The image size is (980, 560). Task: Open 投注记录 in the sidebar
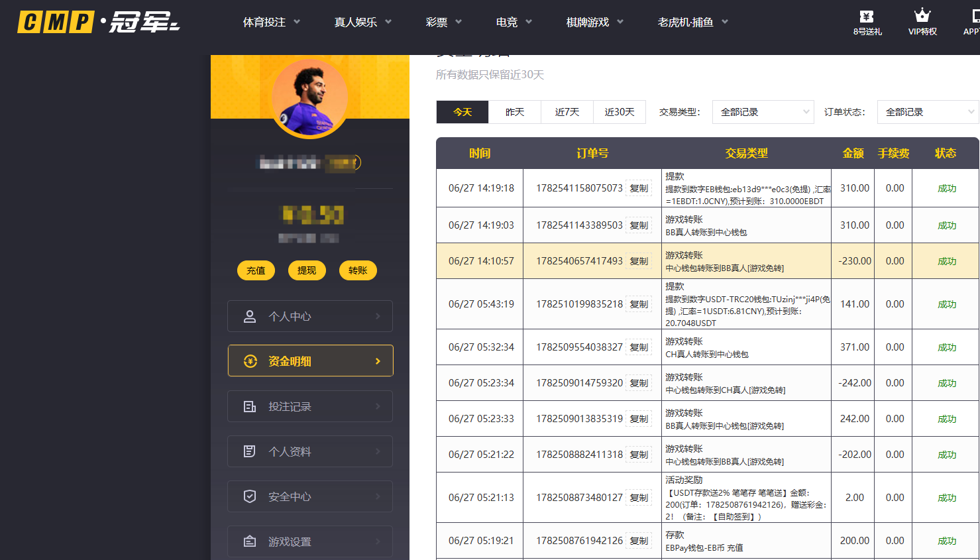(x=310, y=406)
